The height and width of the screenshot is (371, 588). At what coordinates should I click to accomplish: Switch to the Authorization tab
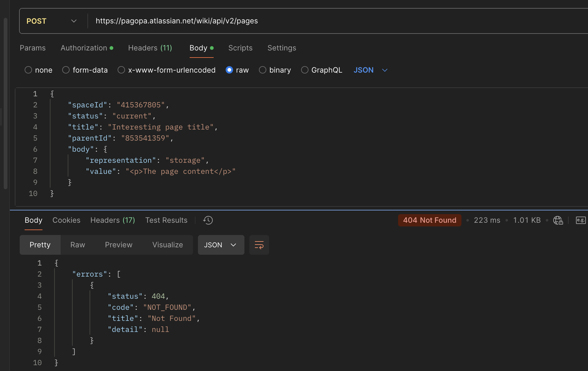pyautogui.click(x=84, y=48)
